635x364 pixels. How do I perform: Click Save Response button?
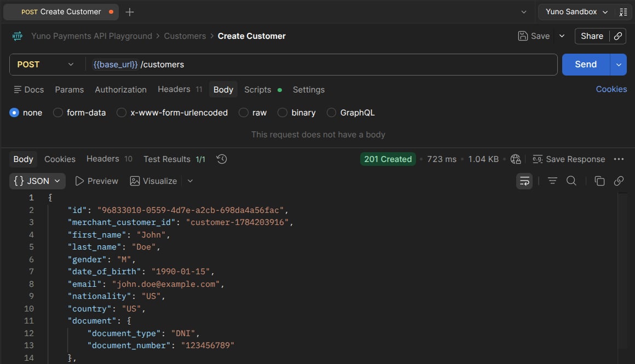pyautogui.click(x=569, y=159)
